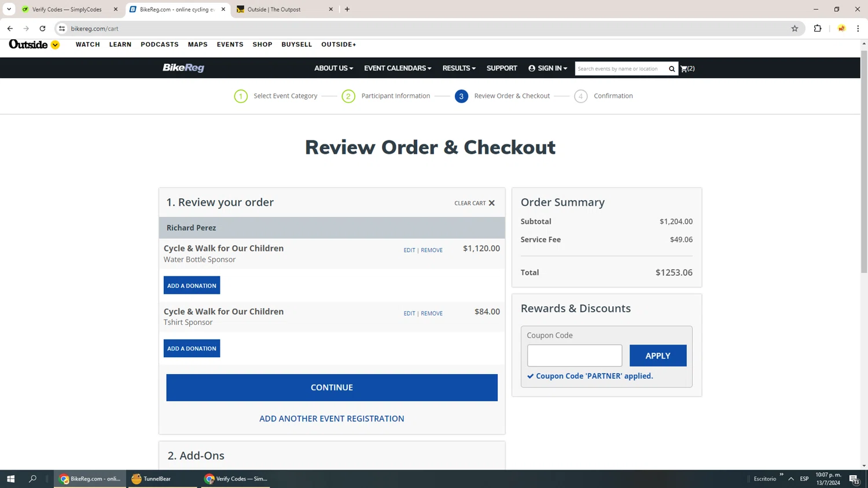Expand the yellow Outside dropdown chevron
Viewport: 868px width, 488px height.
pyautogui.click(x=55, y=45)
